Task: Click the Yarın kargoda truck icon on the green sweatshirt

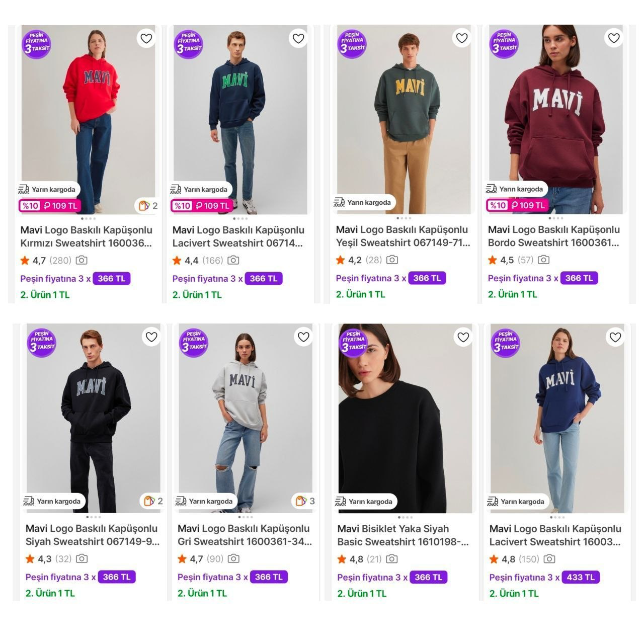Action: tap(339, 202)
